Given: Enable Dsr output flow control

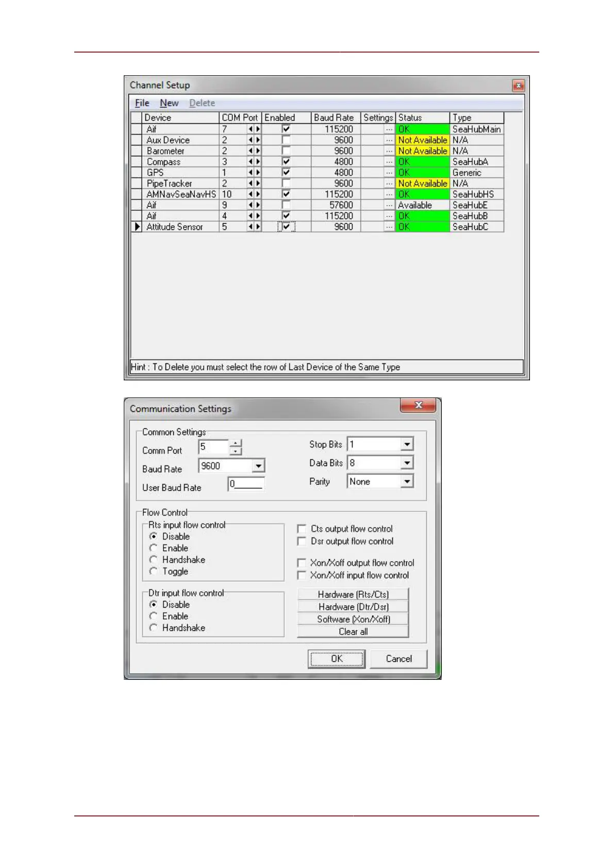Looking at the screenshot, I should point(302,541).
